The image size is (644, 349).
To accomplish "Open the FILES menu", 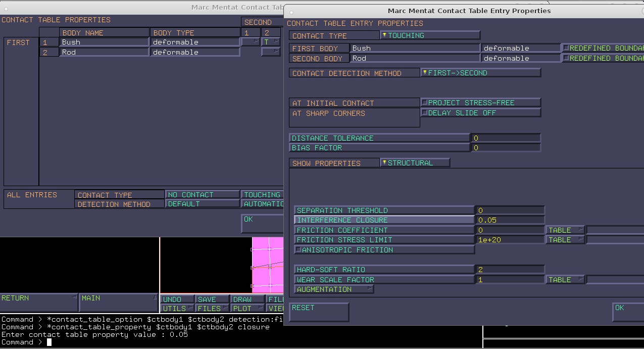I will [x=213, y=309].
